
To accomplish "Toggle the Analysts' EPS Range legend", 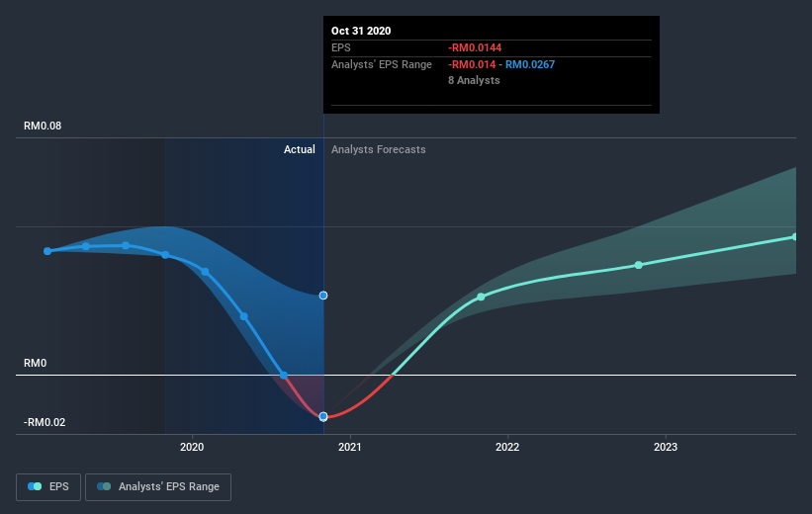I will tap(158, 487).
